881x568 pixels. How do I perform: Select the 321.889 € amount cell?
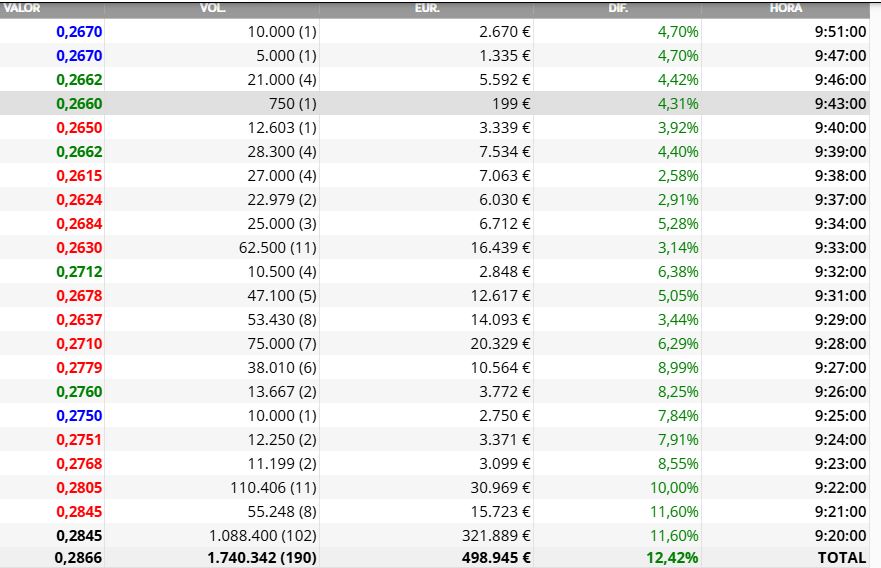coord(496,536)
